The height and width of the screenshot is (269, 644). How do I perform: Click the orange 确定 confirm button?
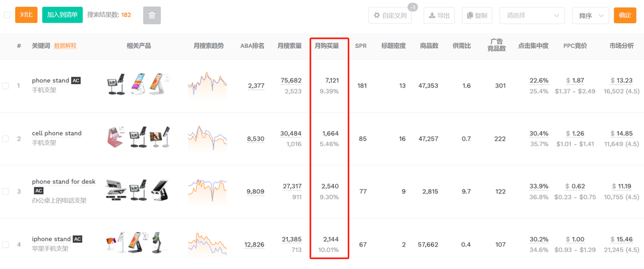tap(625, 16)
